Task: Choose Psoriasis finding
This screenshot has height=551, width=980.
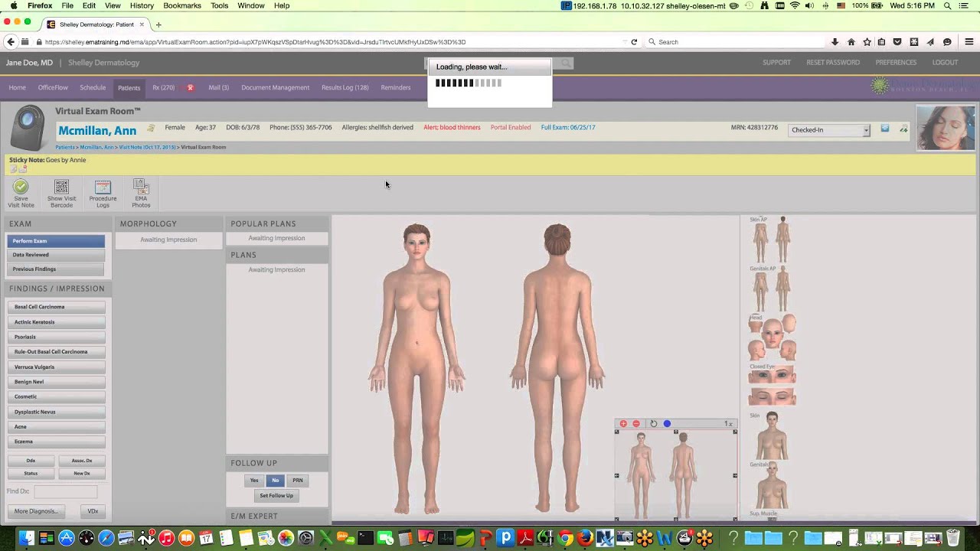Action: pos(57,337)
